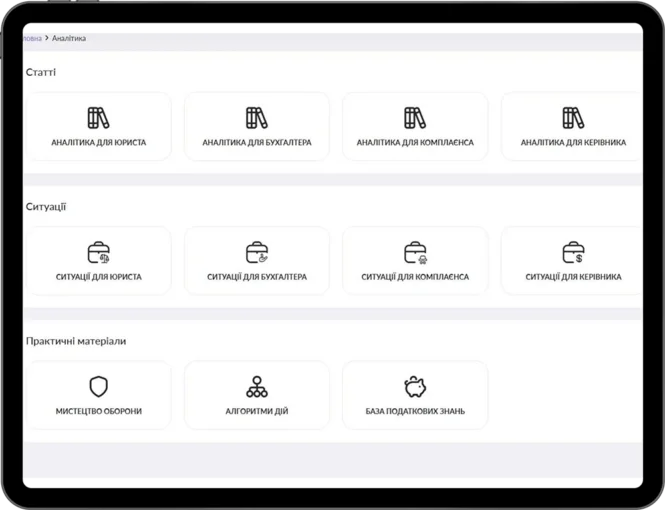Click the Аналітика breadcrumb item

[x=69, y=38]
